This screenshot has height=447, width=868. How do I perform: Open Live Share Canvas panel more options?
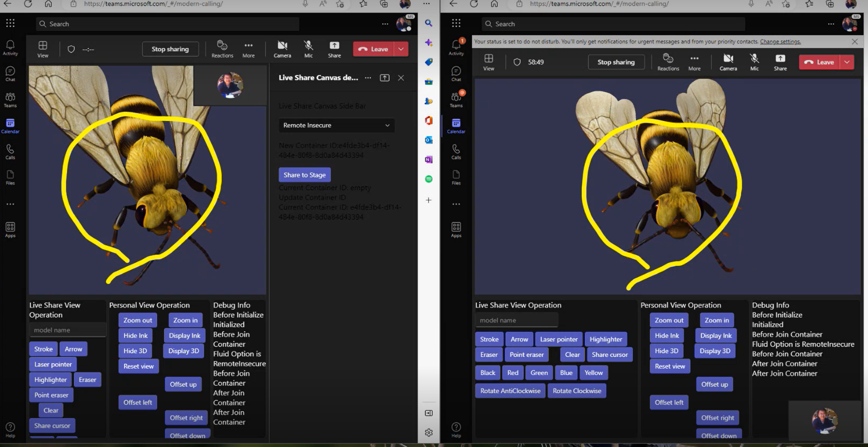[x=368, y=78]
